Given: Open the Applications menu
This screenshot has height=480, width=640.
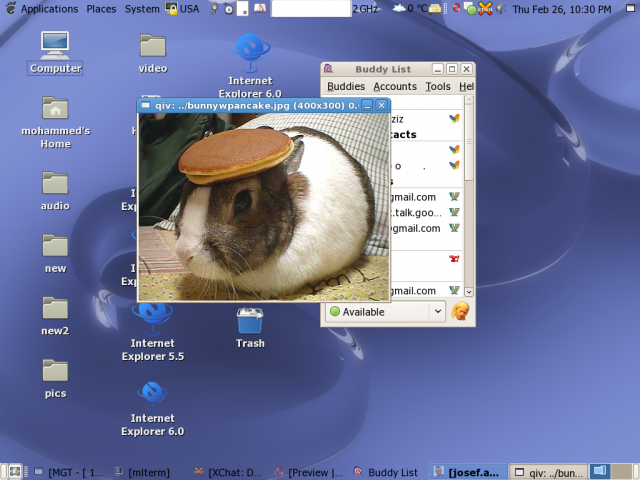Looking at the screenshot, I should coord(49,9).
